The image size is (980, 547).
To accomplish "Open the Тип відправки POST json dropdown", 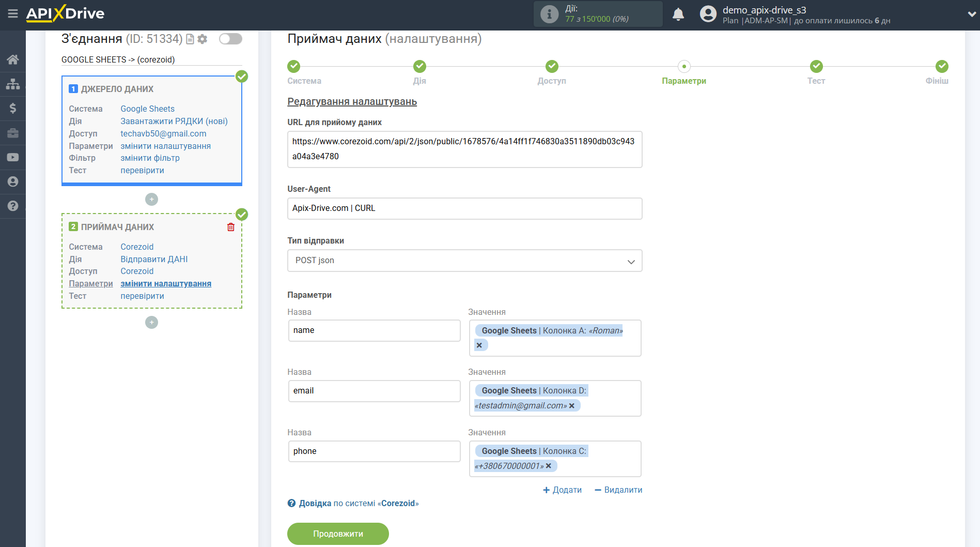I will [x=464, y=261].
